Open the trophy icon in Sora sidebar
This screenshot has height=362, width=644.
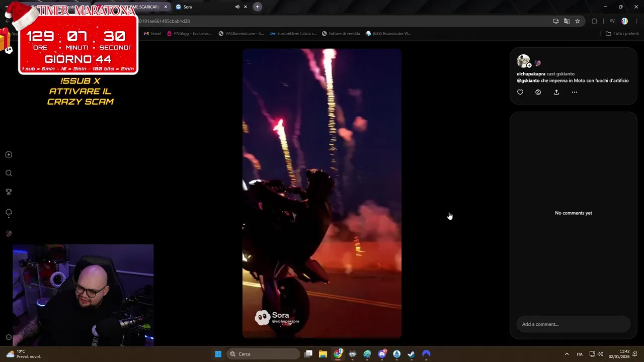[9, 192]
